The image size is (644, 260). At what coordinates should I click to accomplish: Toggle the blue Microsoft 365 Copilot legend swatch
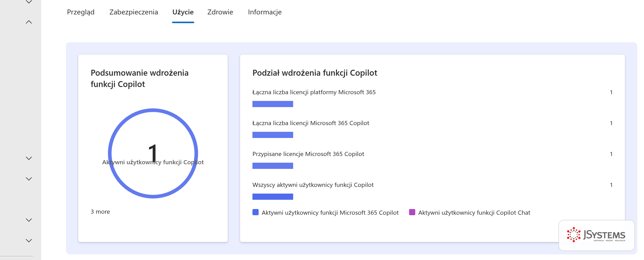point(256,212)
